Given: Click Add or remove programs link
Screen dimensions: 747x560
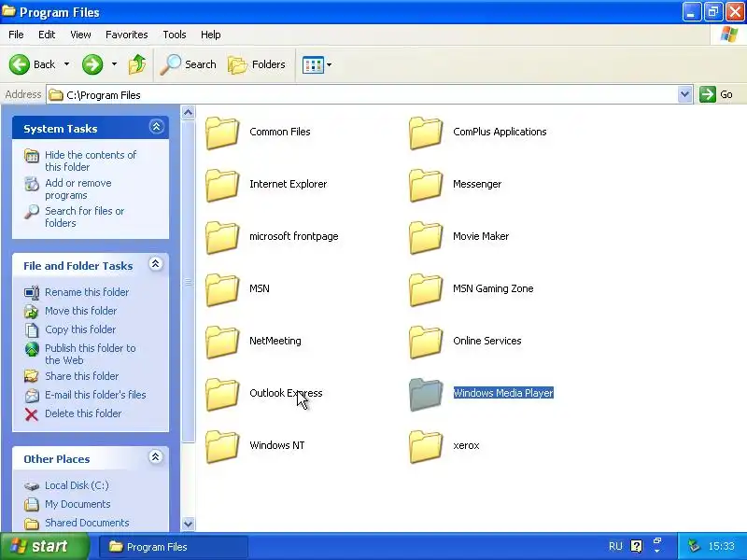Looking at the screenshot, I should point(78,189).
